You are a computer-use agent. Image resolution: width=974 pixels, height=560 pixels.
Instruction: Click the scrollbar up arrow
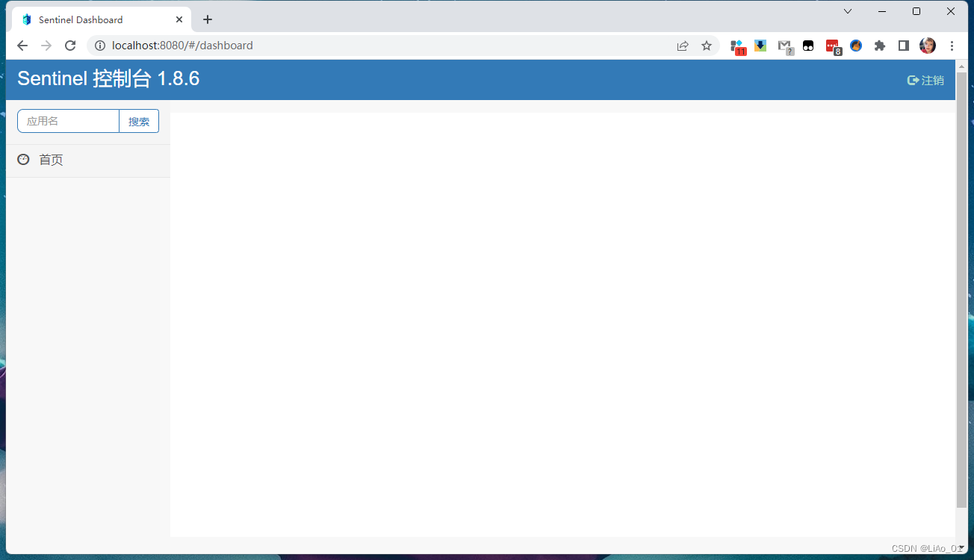pos(961,66)
